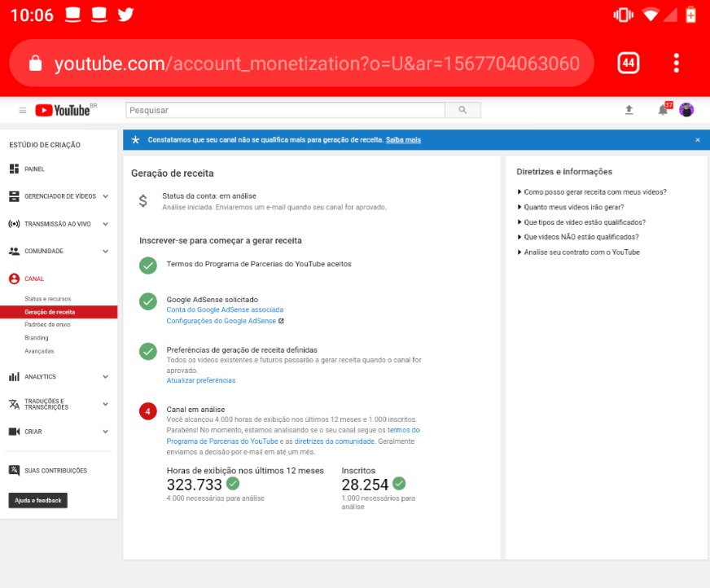Expand Gerenciador de Vídeos chevron
This screenshot has height=588, width=710.
point(106,196)
